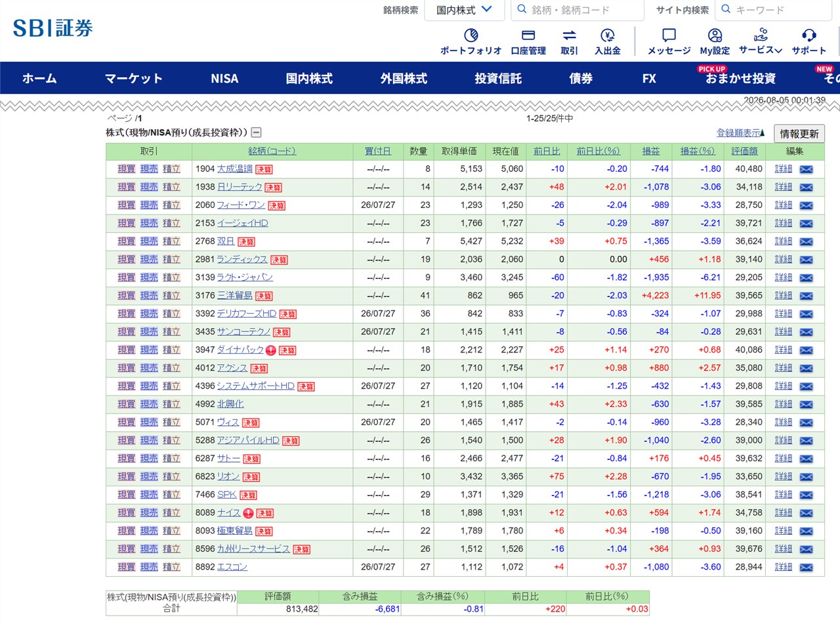
Task: Click the 決算 badge next to システムサポートHD
Action: point(306,387)
